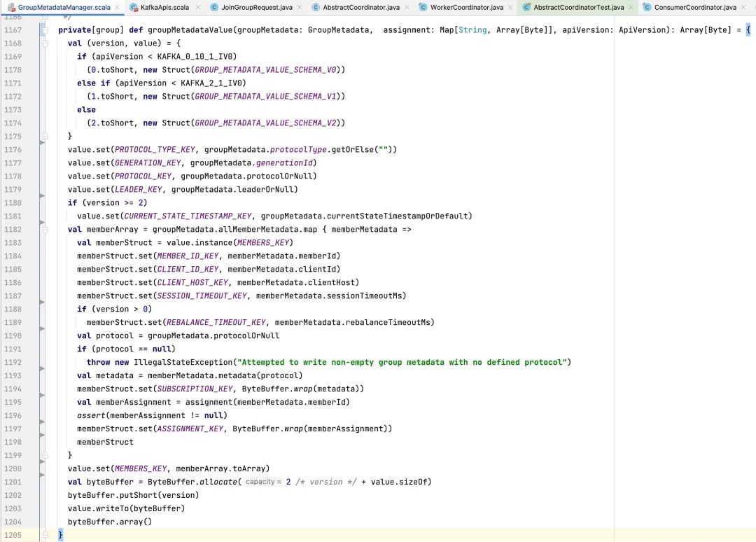Close the GroupMetadataManager.scala tab
The width and height of the screenshot is (756, 542).
[x=117, y=7]
